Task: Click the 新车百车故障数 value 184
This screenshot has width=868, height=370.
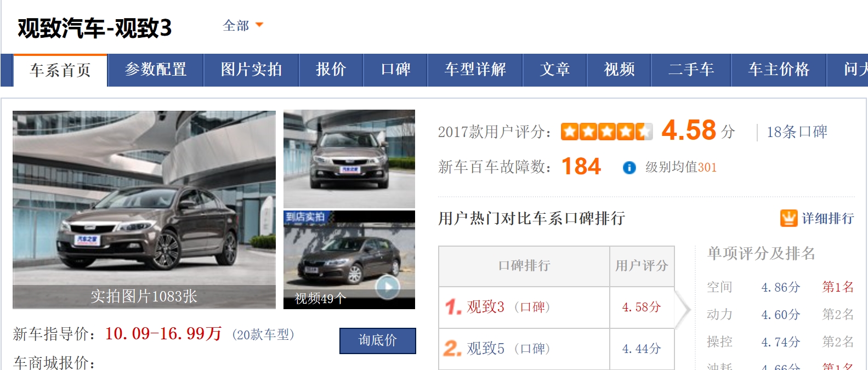Action: click(581, 167)
